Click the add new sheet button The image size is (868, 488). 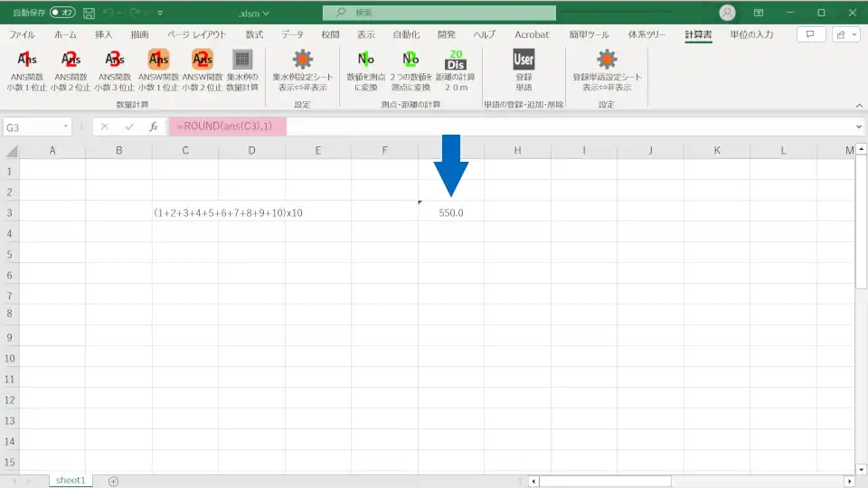113,481
